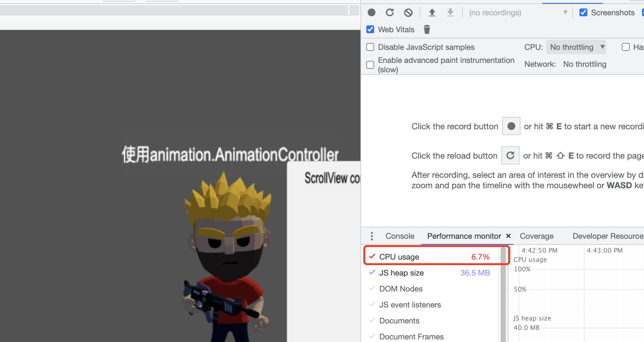Start recording with the toolbar record button

click(x=372, y=13)
